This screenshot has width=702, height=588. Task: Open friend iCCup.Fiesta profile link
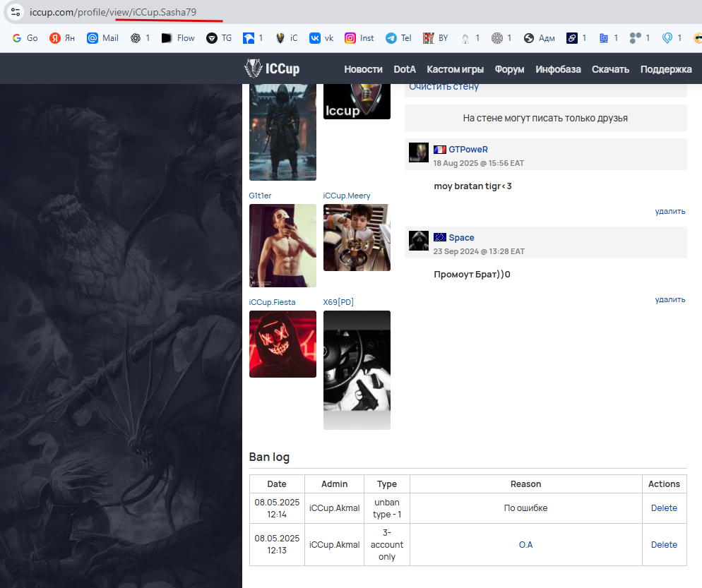tap(272, 302)
